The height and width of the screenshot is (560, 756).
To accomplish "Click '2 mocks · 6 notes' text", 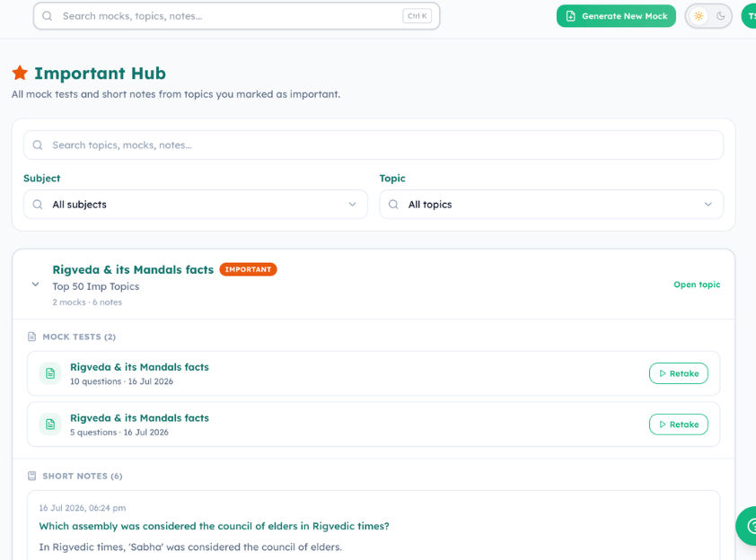I will [x=87, y=302].
